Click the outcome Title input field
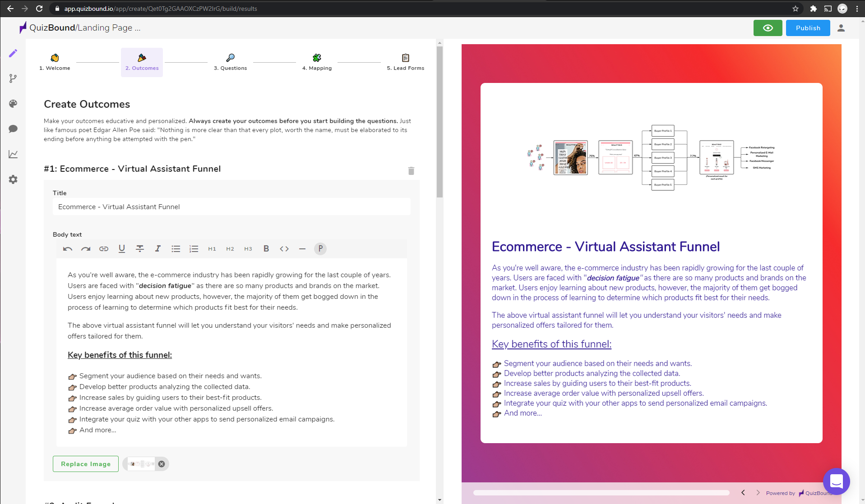 tap(231, 207)
